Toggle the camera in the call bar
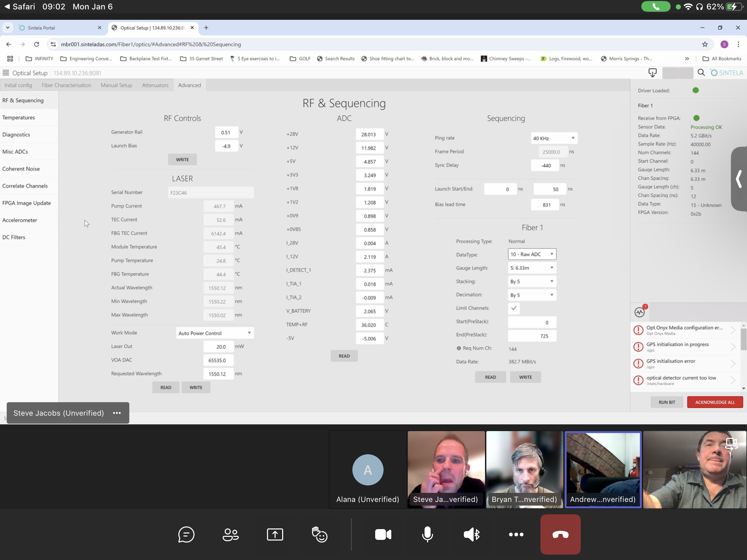This screenshot has height=560, width=747. pyautogui.click(x=383, y=534)
